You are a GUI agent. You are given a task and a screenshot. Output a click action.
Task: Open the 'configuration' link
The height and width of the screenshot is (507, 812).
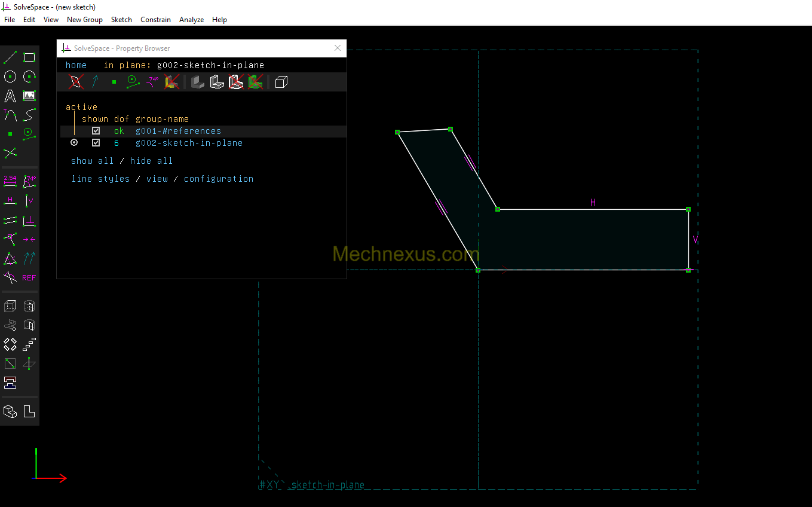pos(218,179)
